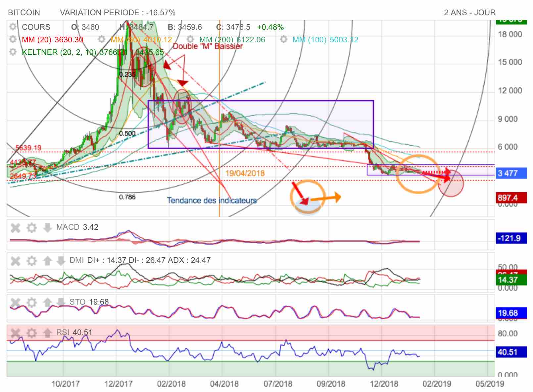The image size is (533, 392).
Task: Click the 12/2018 date axis label
Action: (x=384, y=384)
